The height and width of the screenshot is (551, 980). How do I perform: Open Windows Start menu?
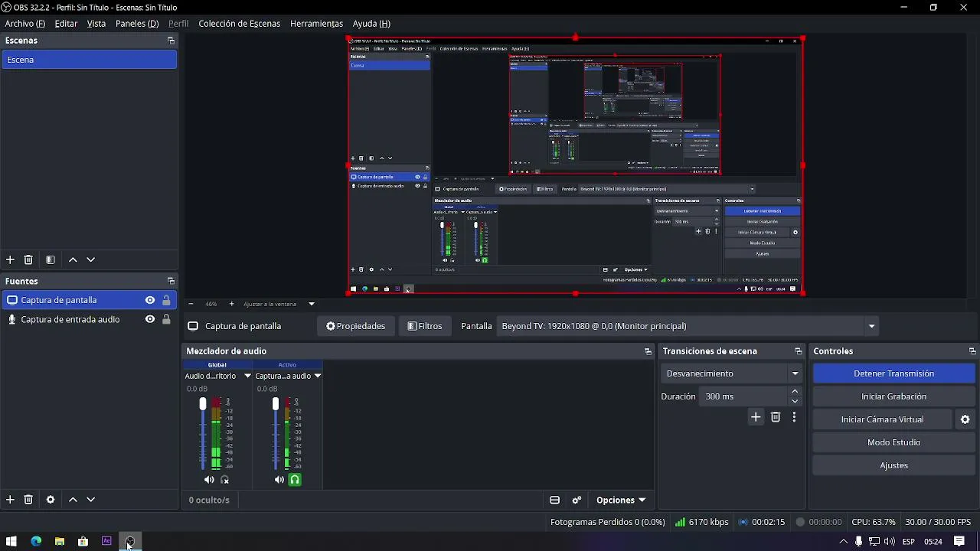[x=11, y=542]
